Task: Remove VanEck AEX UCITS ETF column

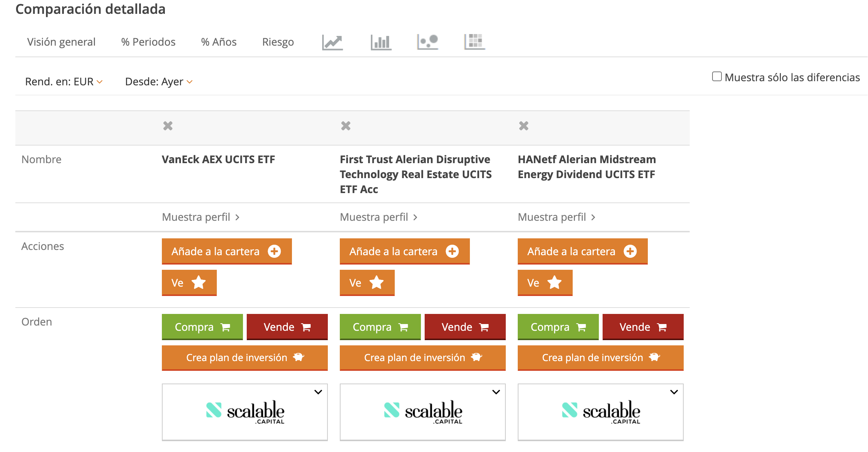Action: click(x=168, y=126)
